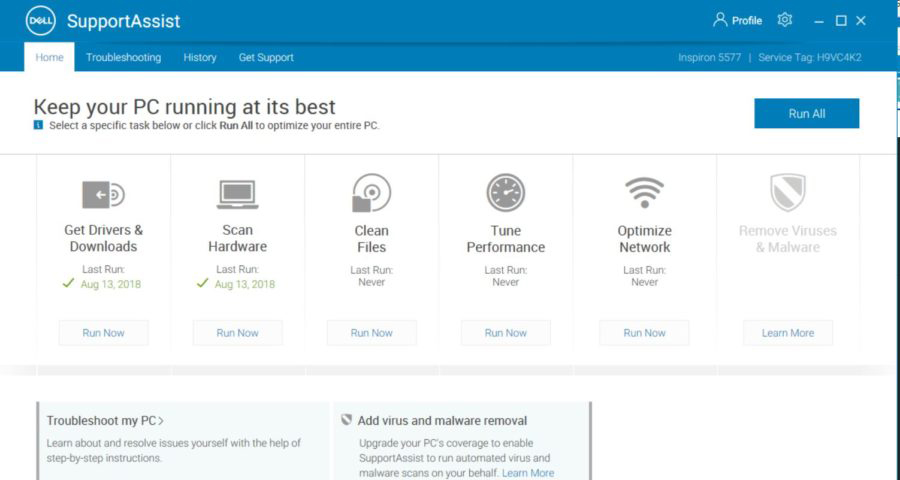Click the Profile person icon
Image resolution: width=900 pixels, height=480 pixels.
(720, 20)
